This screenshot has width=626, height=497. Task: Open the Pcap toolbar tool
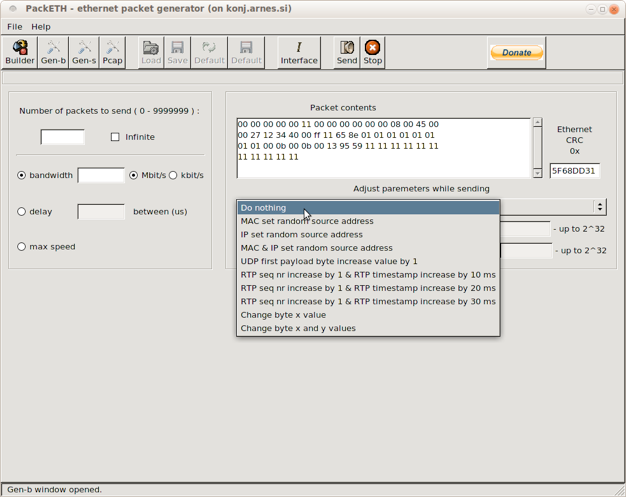coord(112,53)
